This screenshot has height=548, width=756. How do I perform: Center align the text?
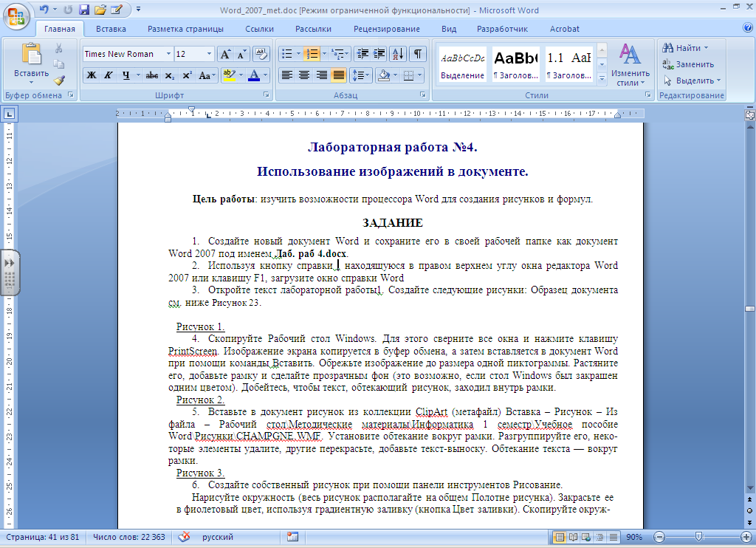click(x=303, y=75)
